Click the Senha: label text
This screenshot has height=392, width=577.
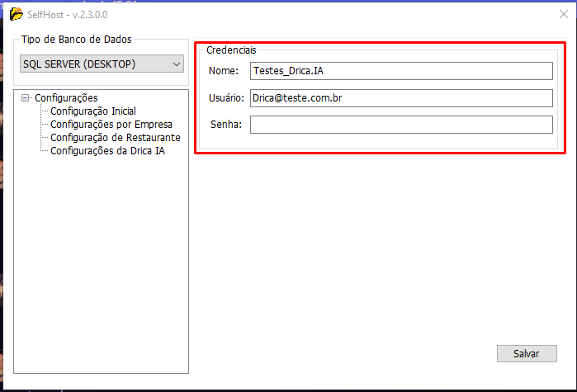(x=225, y=125)
